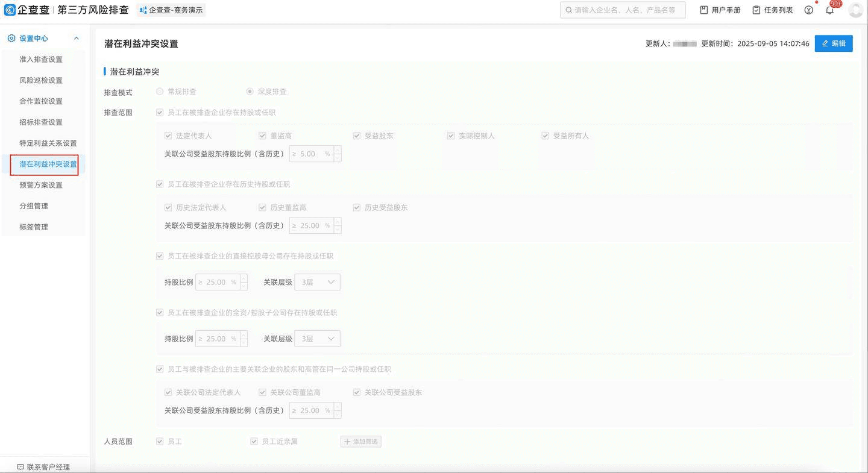Click the 用户手册 user manual button
The image size is (868, 473).
click(x=720, y=10)
